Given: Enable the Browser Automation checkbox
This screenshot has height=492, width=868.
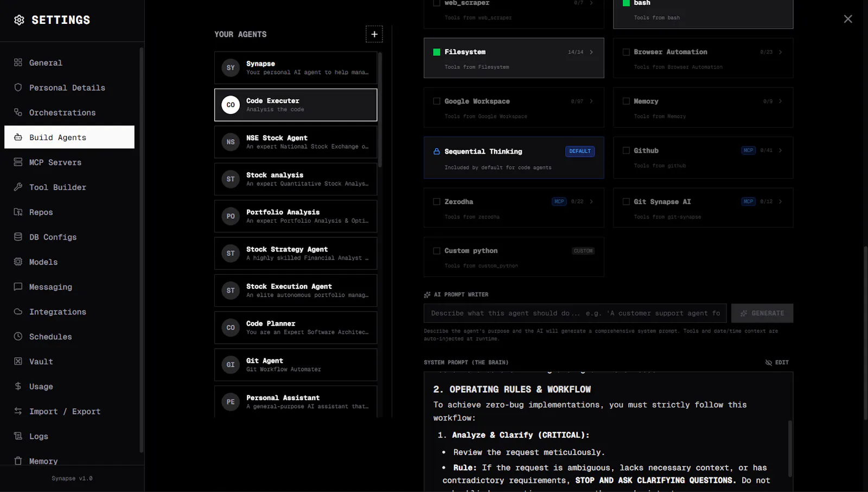Looking at the screenshot, I should [x=626, y=52].
